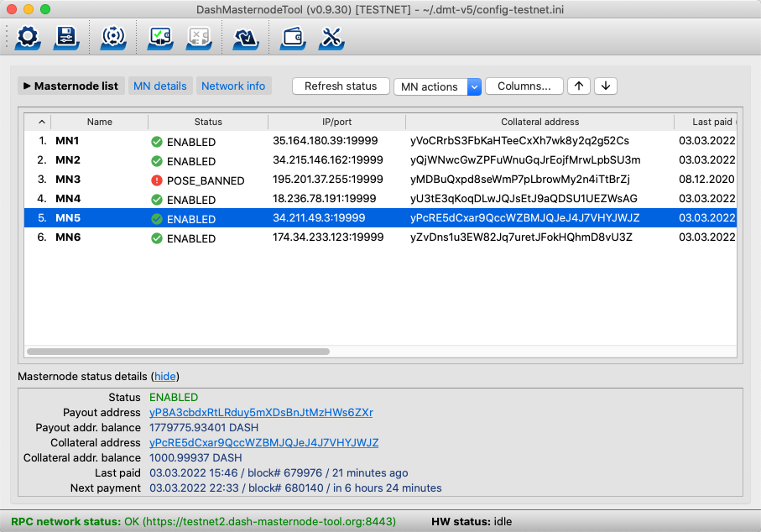761x532 pixels.
Task: Open payout address yP8A3cbdxRtLRduy5mXDsBnJtMzHWs6ZXr link
Action: tap(261, 413)
